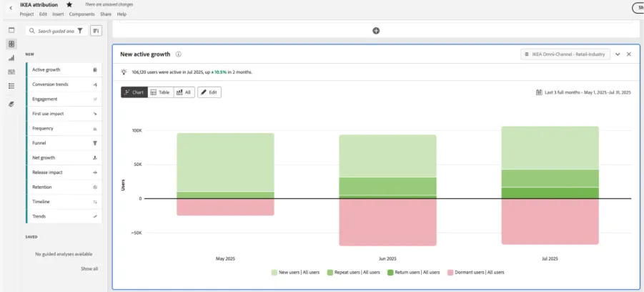Close the New active growth panel
644x292 pixels.
629,54
